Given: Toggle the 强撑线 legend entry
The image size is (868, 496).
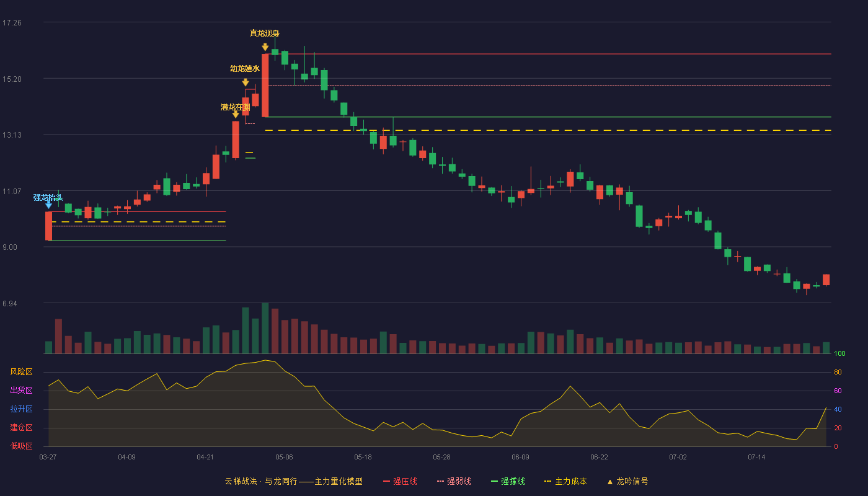Looking at the screenshot, I should [508, 481].
